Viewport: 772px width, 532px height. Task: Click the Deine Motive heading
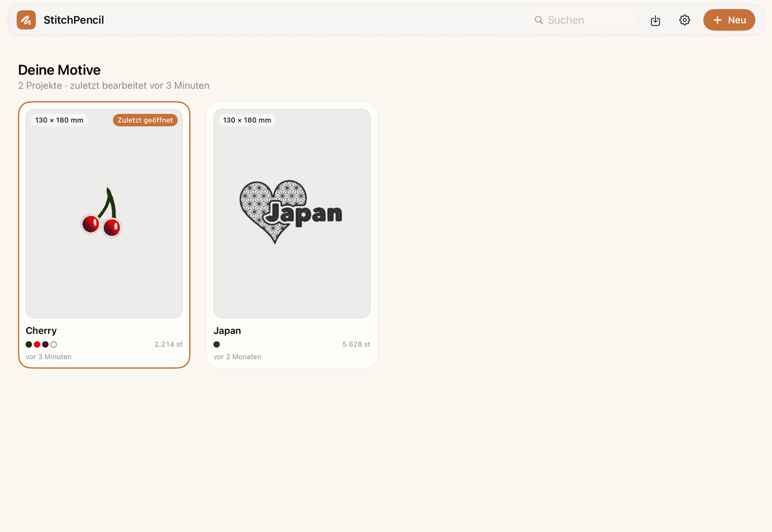click(59, 70)
